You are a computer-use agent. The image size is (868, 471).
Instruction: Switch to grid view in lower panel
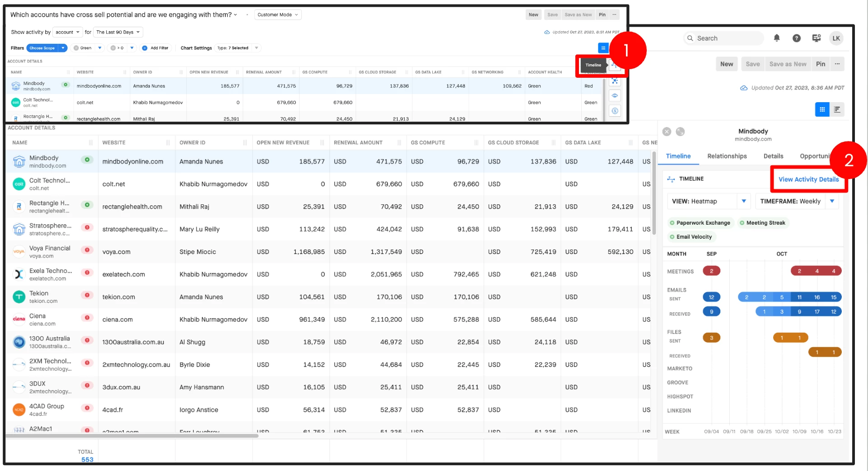tap(822, 109)
